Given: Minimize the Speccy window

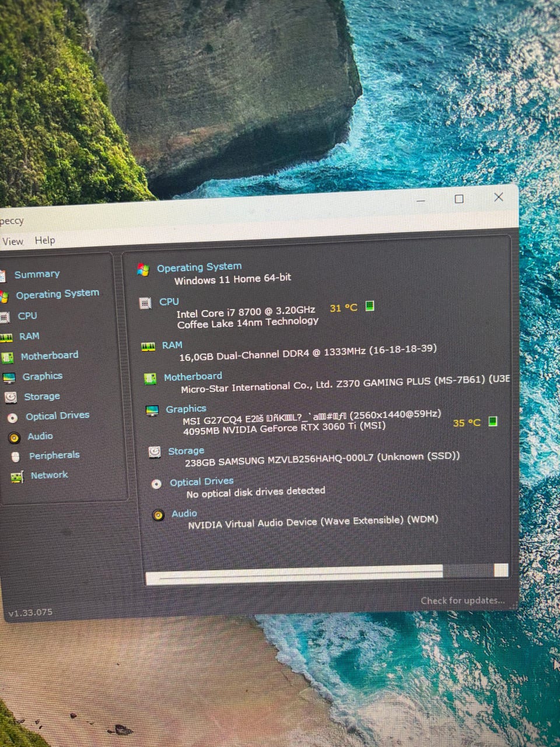Looking at the screenshot, I should click(x=422, y=200).
